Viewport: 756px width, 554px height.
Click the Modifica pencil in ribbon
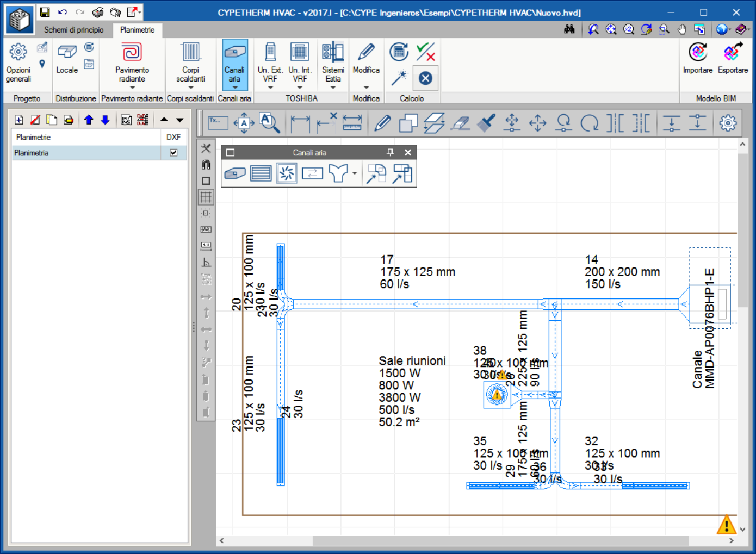(366, 53)
